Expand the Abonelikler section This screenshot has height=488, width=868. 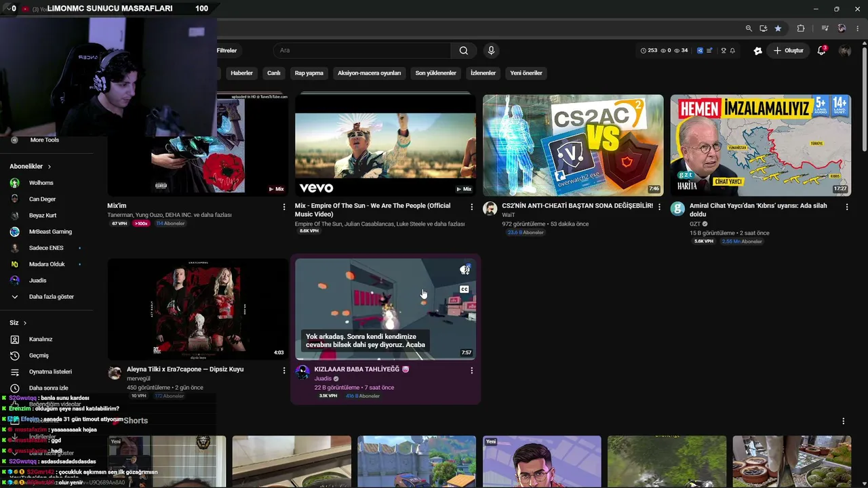coord(30,166)
